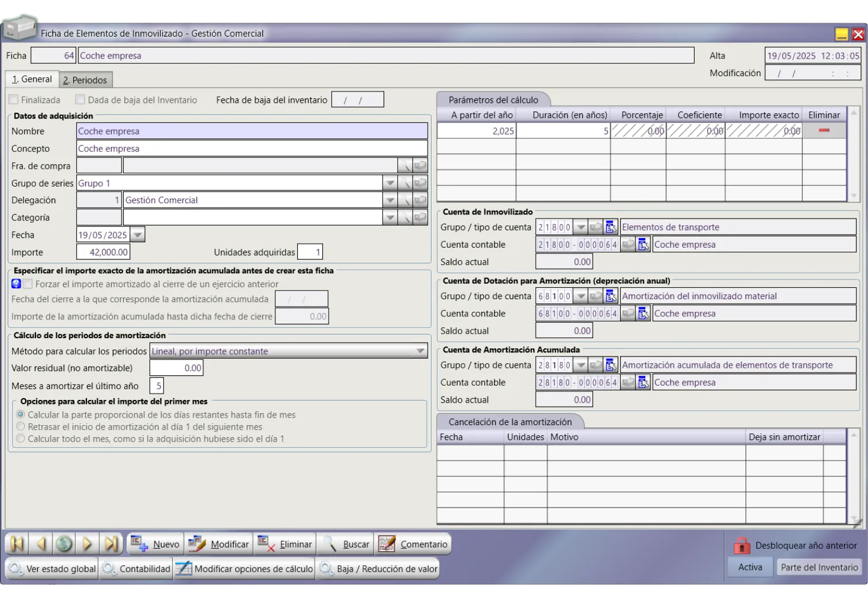Screen dimensions: 868x595
Task: Click the Contabilidad button
Action: pyautogui.click(x=136, y=569)
